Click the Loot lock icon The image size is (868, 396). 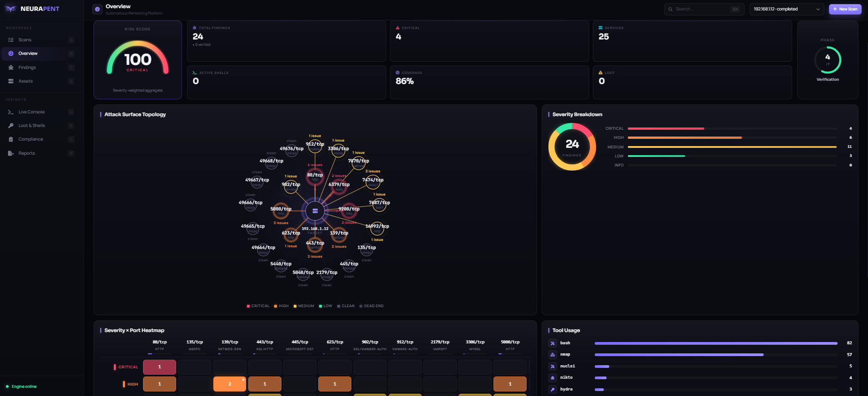pyautogui.click(x=601, y=73)
